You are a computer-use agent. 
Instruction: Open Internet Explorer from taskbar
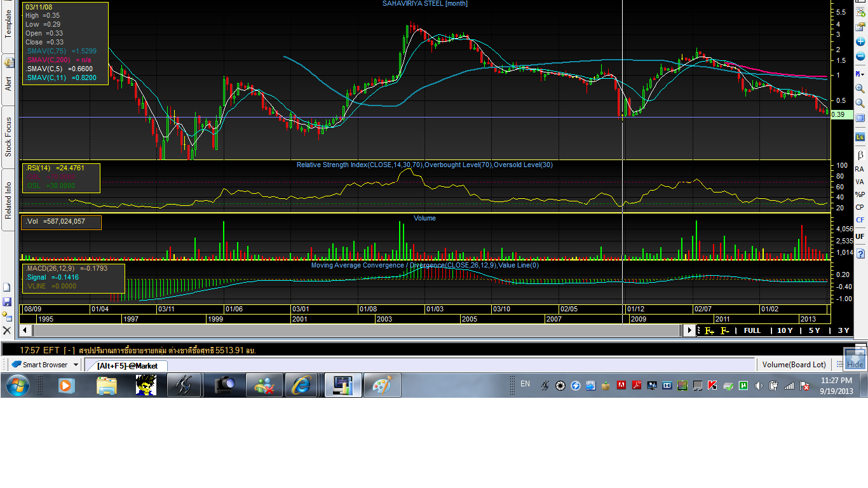301,385
